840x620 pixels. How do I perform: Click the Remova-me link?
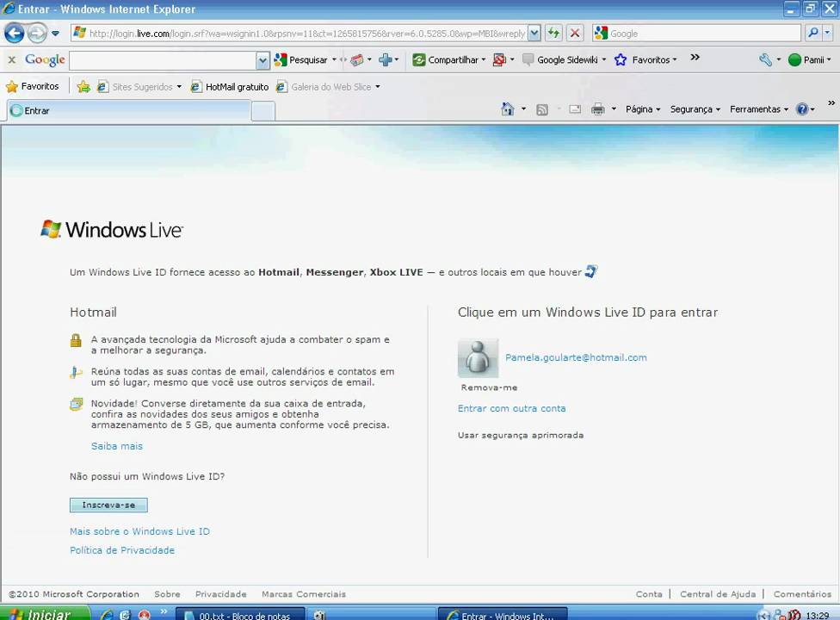489,387
